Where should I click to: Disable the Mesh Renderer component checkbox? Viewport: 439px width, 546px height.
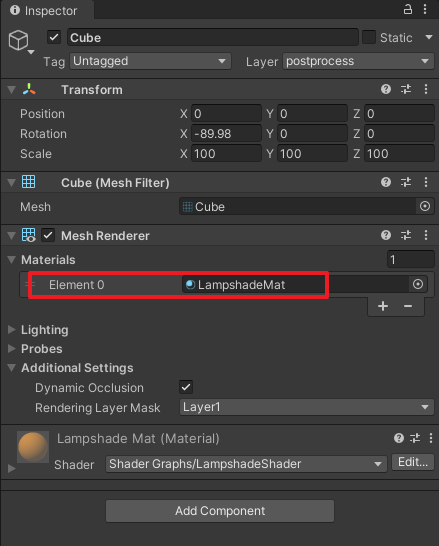click(48, 235)
